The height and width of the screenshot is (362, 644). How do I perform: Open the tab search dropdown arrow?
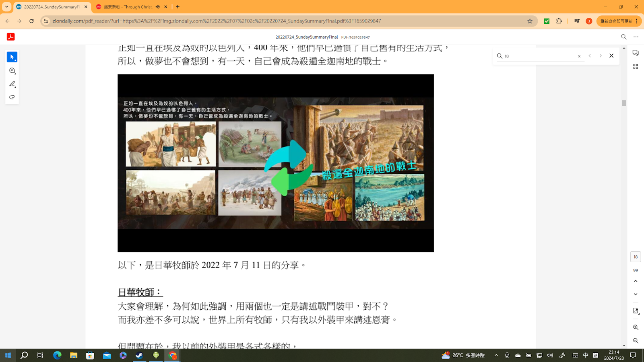pyautogui.click(x=7, y=7)
